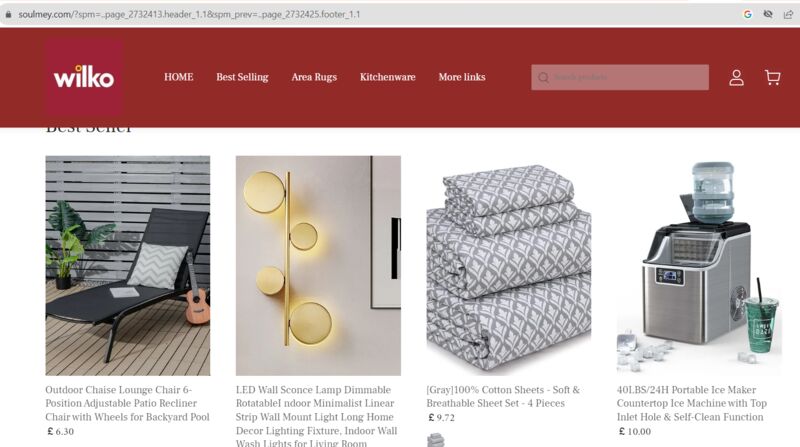Click the wilko logo

click(84, 78)
